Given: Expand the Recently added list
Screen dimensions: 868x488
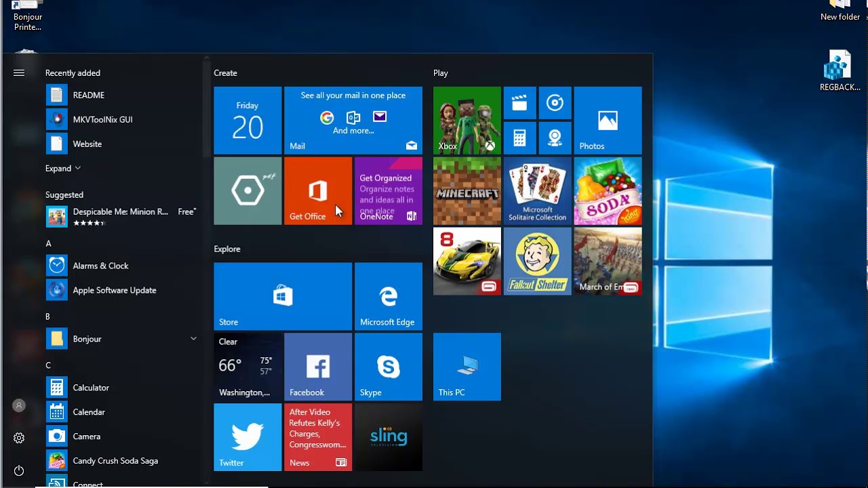Looking at the screenshot, I should click(63, 168).
